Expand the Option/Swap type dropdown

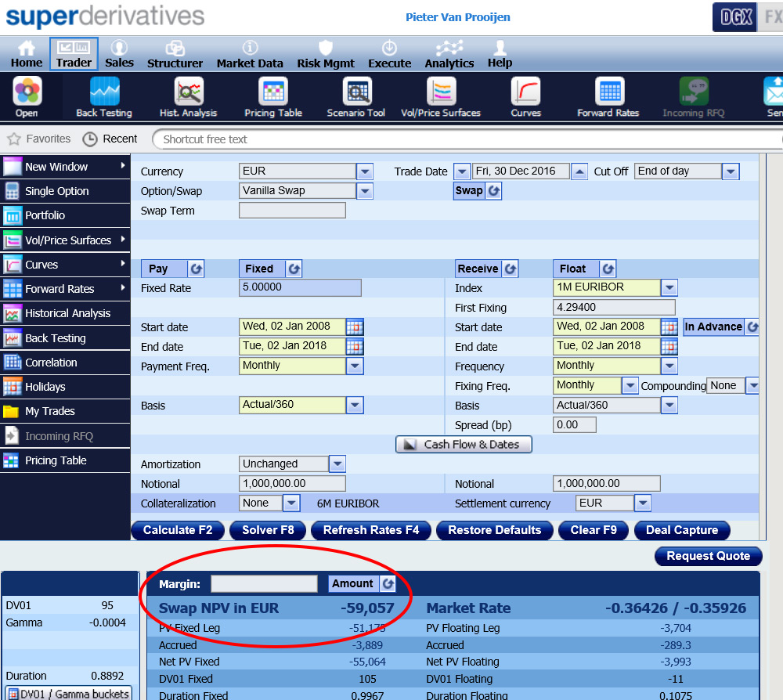365,191
